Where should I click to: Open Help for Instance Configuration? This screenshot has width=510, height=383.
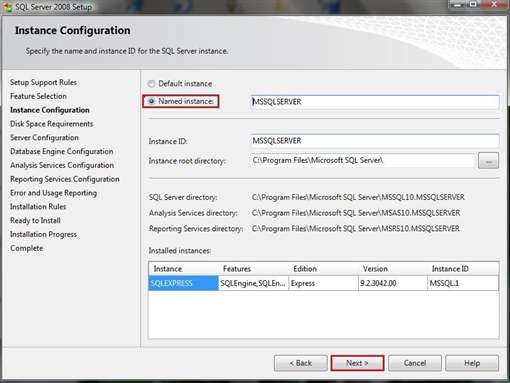pyautogui.click(x=472, y=363)
